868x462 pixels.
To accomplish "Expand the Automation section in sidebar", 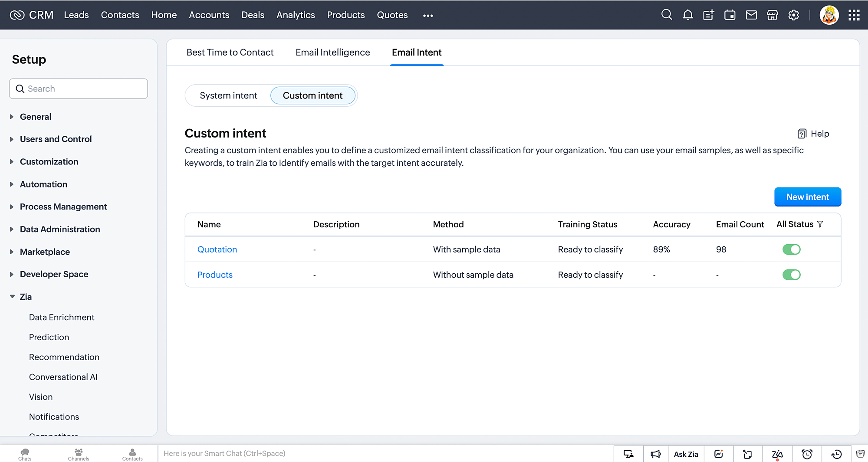I will point(43,184).
